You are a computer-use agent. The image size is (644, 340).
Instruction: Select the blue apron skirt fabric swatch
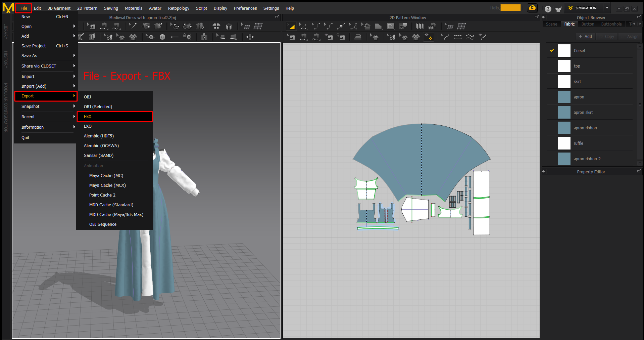[564, 113]
